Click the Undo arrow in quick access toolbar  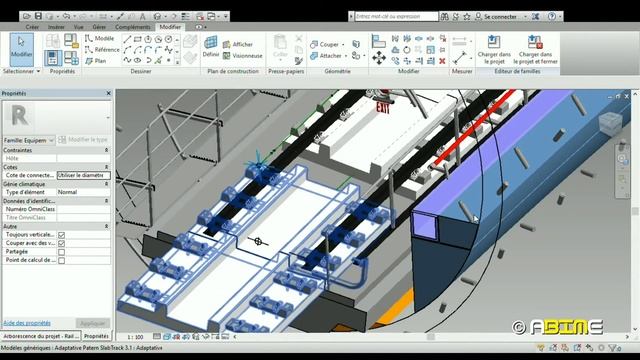[x=66, y=16]
